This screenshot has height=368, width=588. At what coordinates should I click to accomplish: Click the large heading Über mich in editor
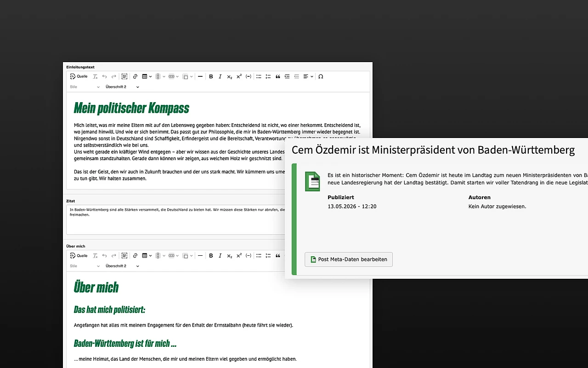(96, 287)
